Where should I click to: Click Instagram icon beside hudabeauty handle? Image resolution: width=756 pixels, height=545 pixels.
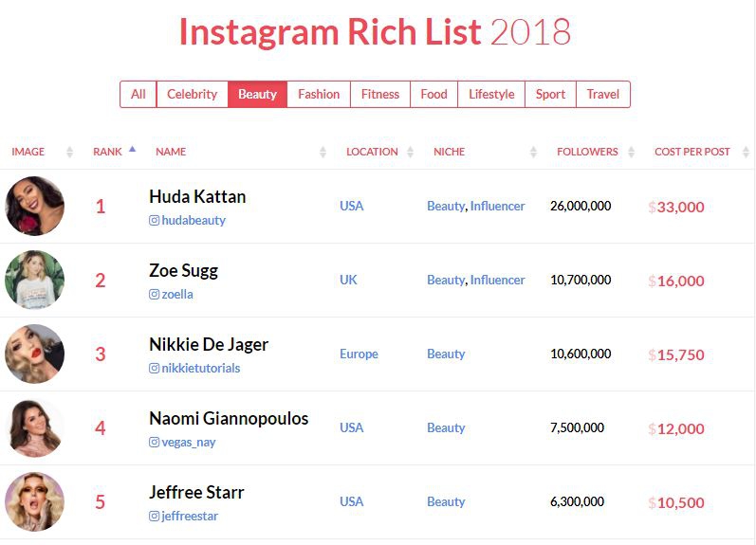[x=155, y=220]
